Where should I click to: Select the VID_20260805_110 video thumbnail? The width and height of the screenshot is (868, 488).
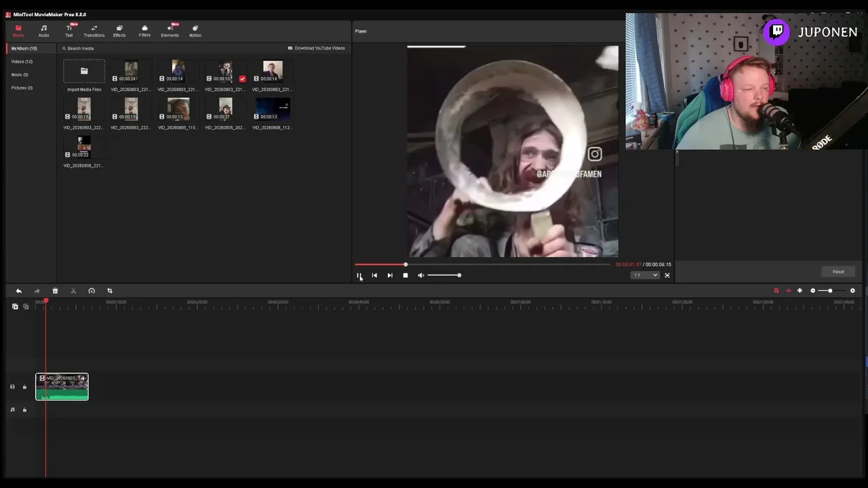pyautogui.click(x=178, y=109)
